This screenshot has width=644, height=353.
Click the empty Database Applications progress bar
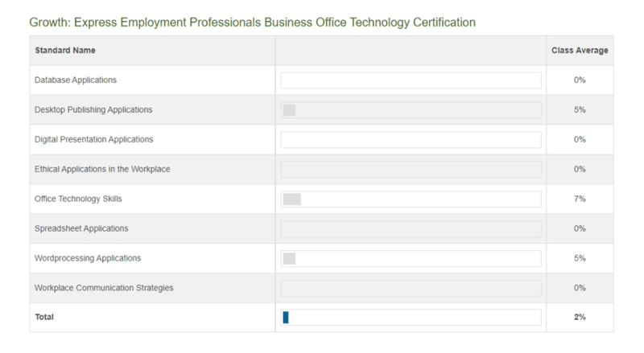(411, 80)
